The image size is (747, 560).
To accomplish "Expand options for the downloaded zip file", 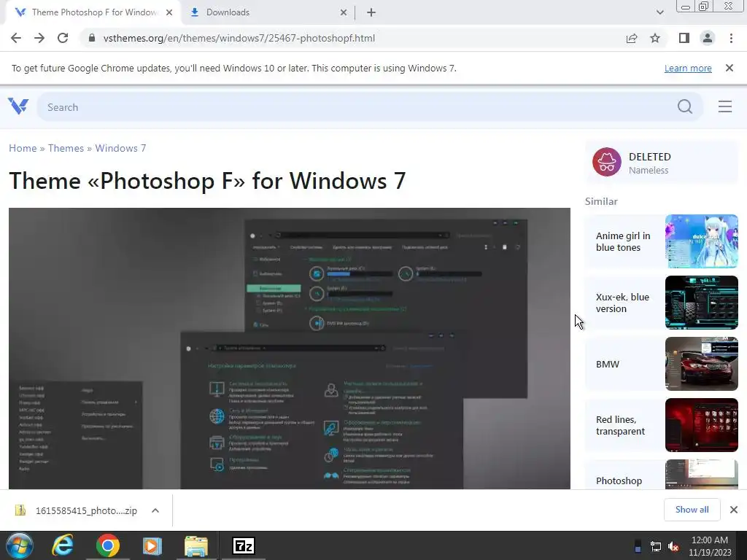I will pyautogui.click(x=155, y=510).
